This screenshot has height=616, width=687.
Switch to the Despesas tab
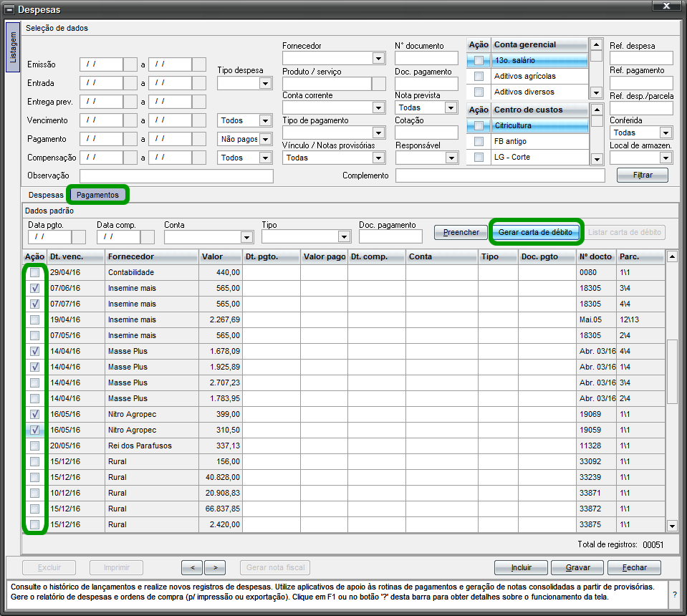pos(46,195)
